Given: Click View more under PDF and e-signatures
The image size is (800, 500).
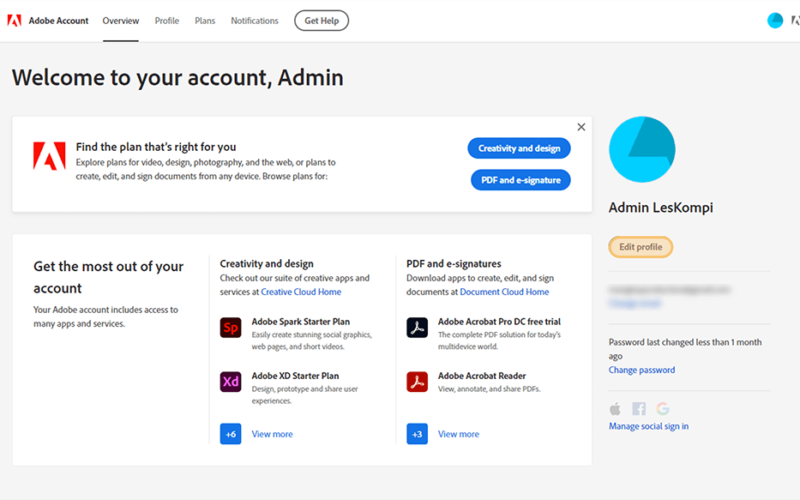Looking at the screenshot, I should pos(458,434).
